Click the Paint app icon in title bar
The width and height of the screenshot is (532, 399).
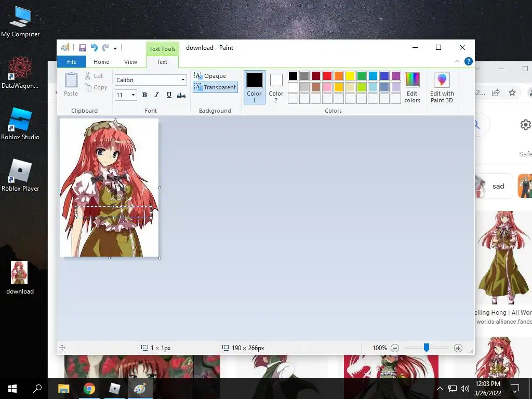(x=65, y=47)
